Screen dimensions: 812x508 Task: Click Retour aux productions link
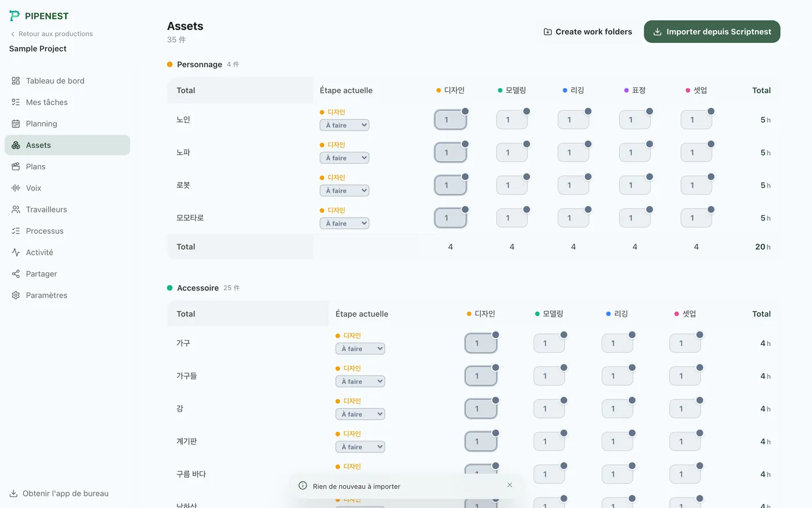click(52, 34)
